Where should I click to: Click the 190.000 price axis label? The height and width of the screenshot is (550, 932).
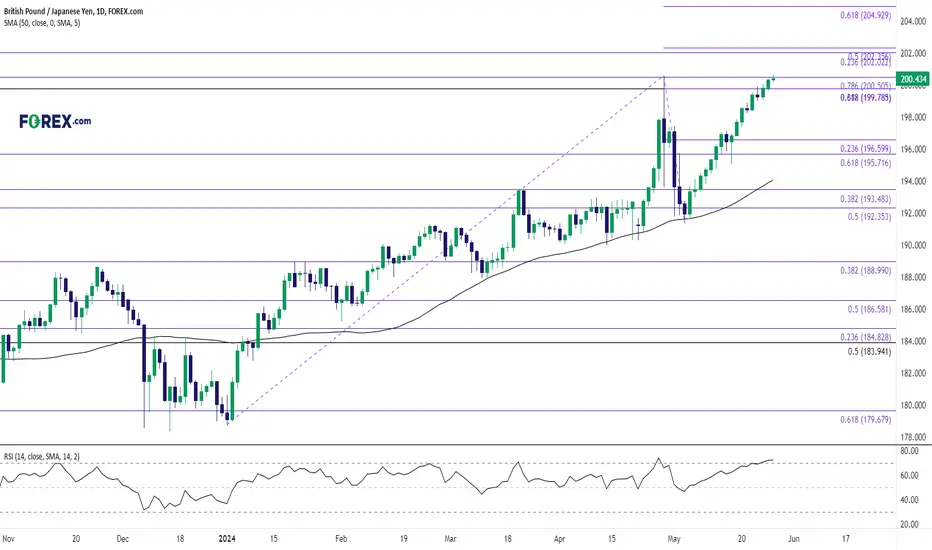pyautogui.click(x=913, y=245)
